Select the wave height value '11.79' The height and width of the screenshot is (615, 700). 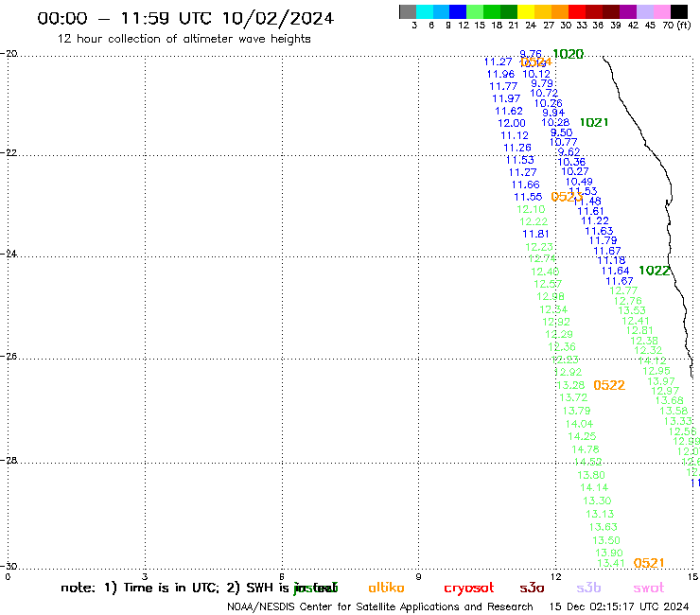[x=604, y=240]
